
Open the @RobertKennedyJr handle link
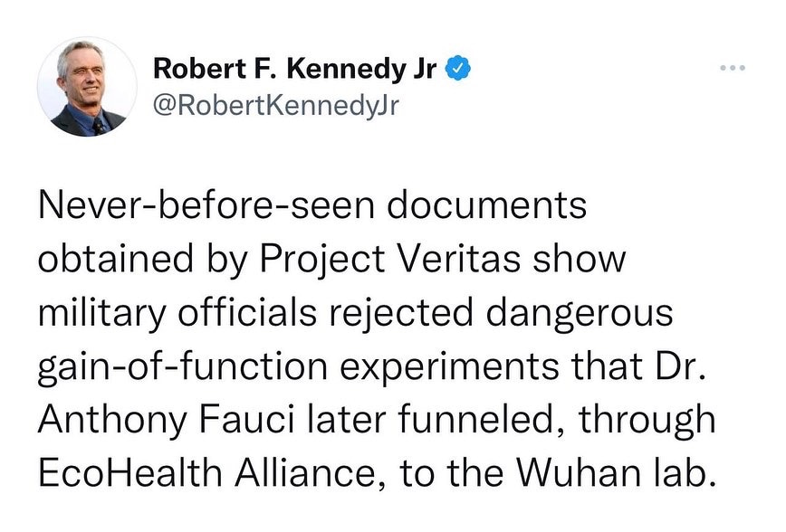tap(275, 106)
